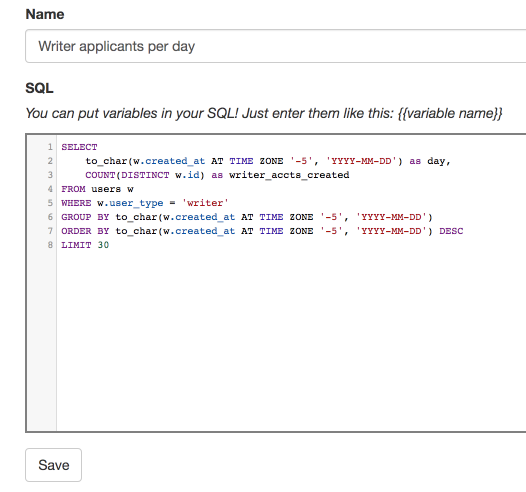Click line number 8 in the gutter
Screen dimensions: 526x492
(50, 245)
